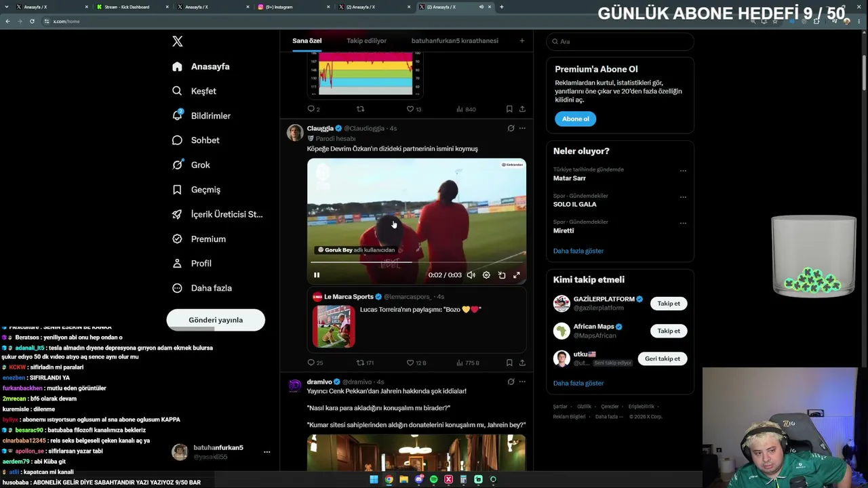The height and width of the screenshot is (488, 868).
Task: Open Discord from the taskbar
Action: [x=418, y=480]
